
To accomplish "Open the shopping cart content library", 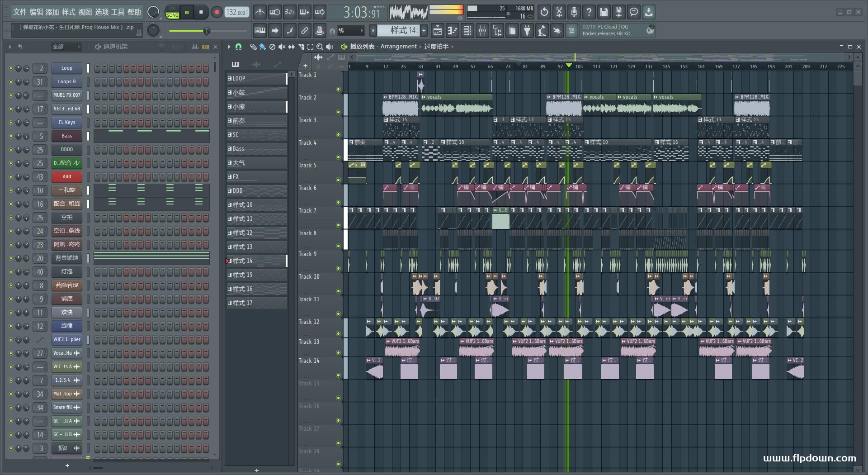I will tap(572, 31).
